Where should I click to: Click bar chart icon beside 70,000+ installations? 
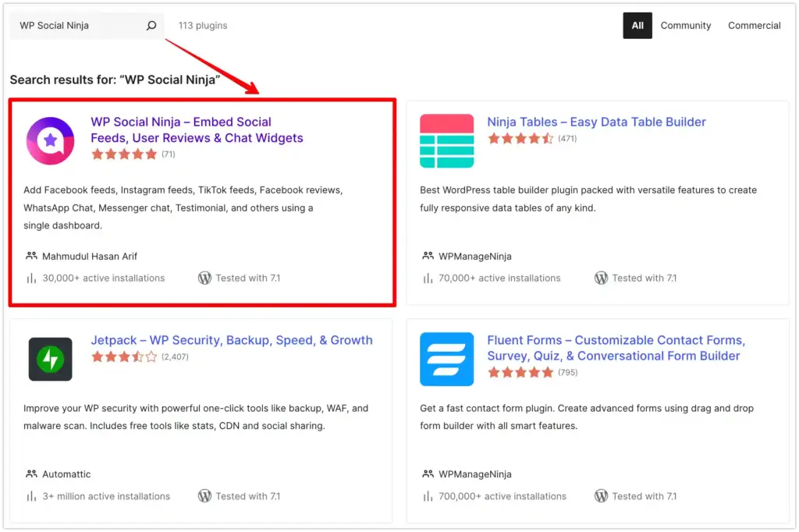[428, 278]
